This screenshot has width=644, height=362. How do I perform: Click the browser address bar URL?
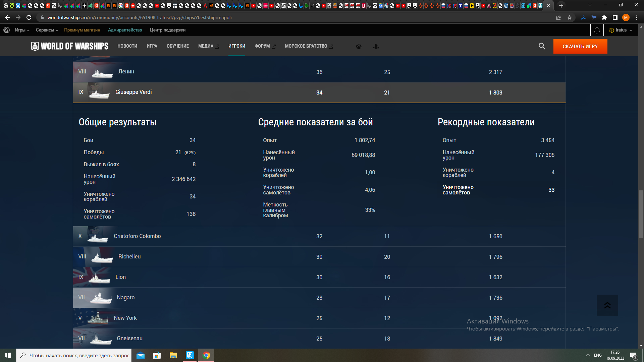tap(140, 17)
